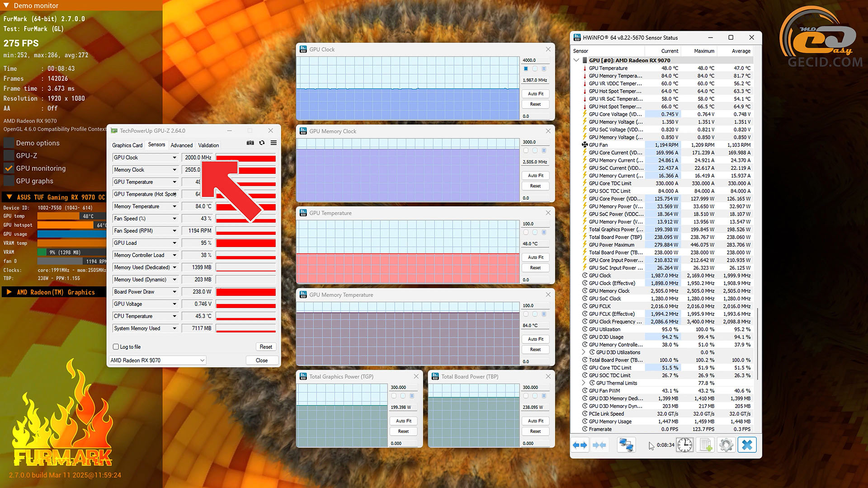Enable GPU-Z checkbox in FurMark panel
868x488 pixels.
[9, 155]
